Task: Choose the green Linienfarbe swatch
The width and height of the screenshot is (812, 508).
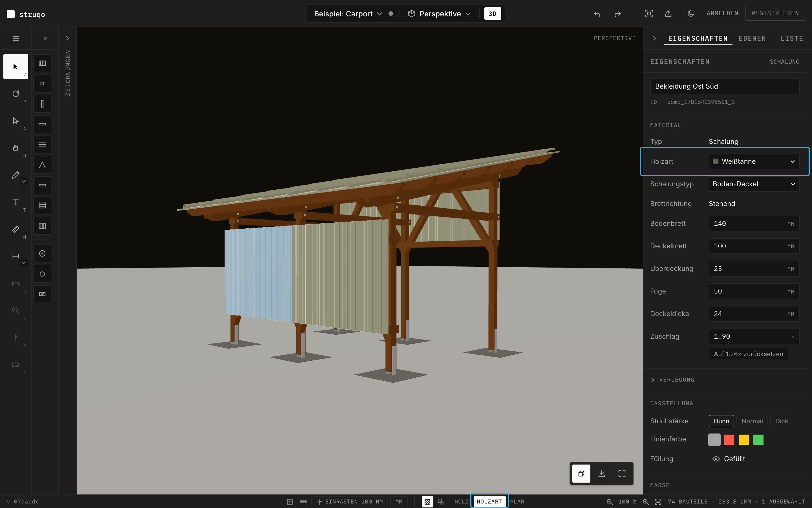Action: point(758,439)
